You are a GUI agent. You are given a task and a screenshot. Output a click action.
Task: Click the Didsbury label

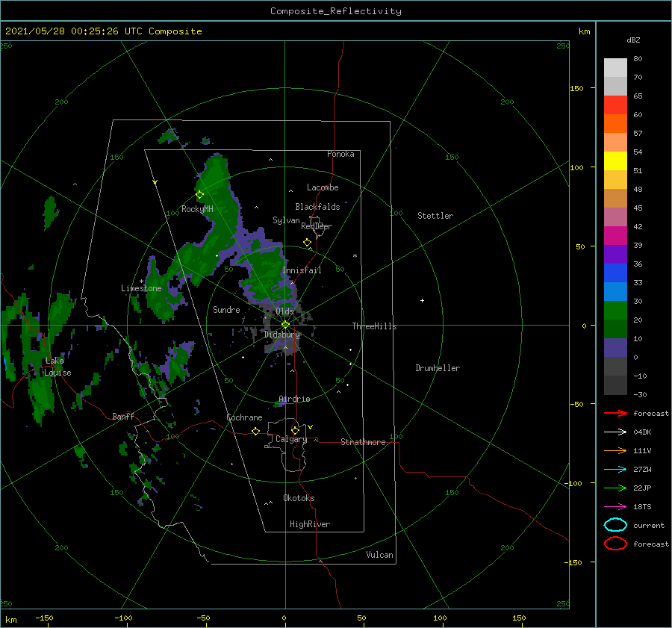pos(282,335)
